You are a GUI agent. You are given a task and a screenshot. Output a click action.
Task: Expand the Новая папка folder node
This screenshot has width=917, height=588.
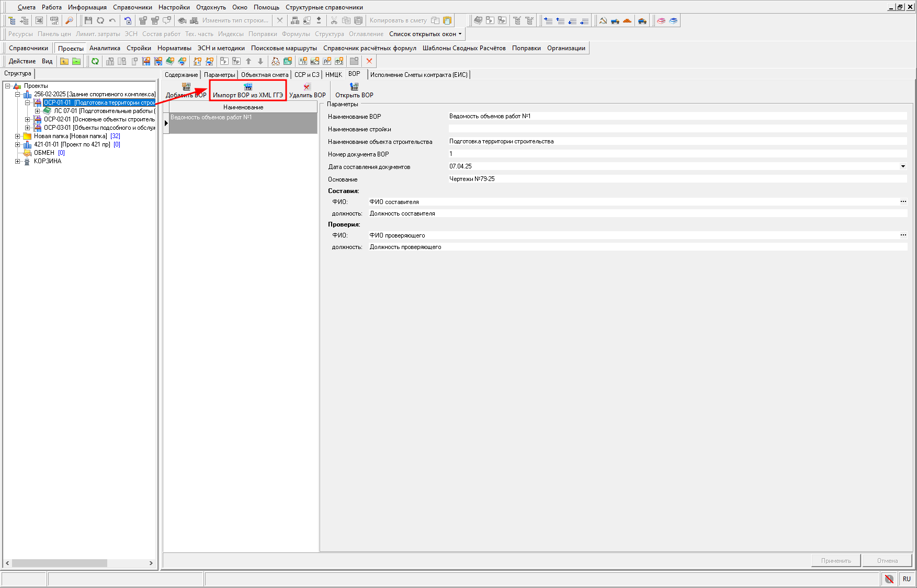coord(18,136)
